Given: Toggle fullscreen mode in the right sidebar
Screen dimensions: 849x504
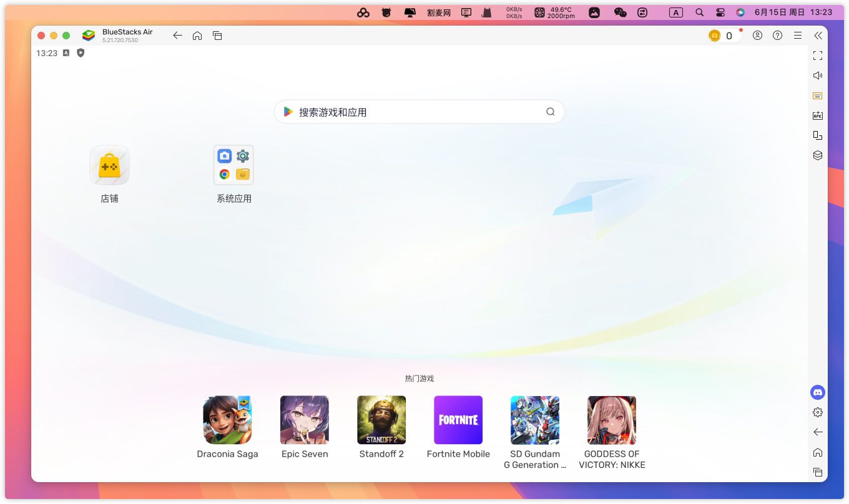Looking at the screenshot, I should point(818,56).
